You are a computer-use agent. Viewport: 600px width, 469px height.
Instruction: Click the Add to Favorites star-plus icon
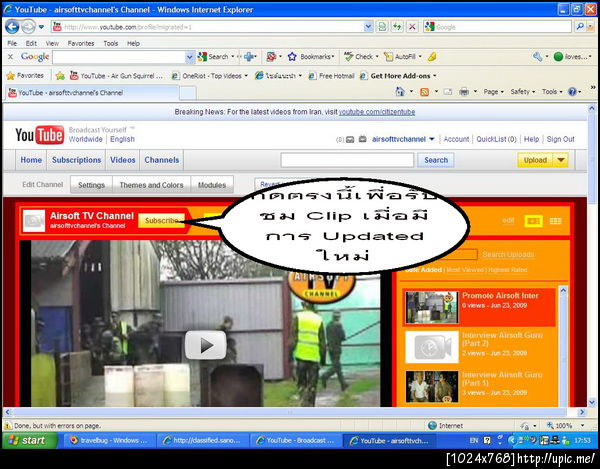[60, 76]
